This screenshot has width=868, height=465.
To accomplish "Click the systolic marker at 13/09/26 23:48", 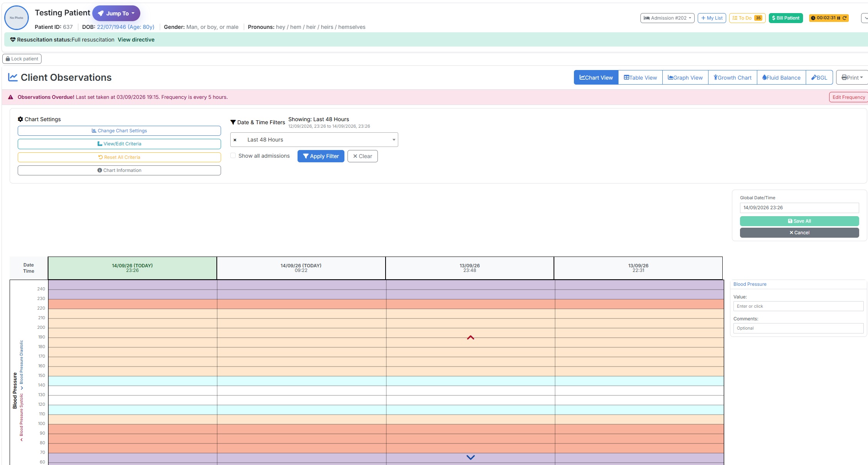I will (x=471, y=338).
